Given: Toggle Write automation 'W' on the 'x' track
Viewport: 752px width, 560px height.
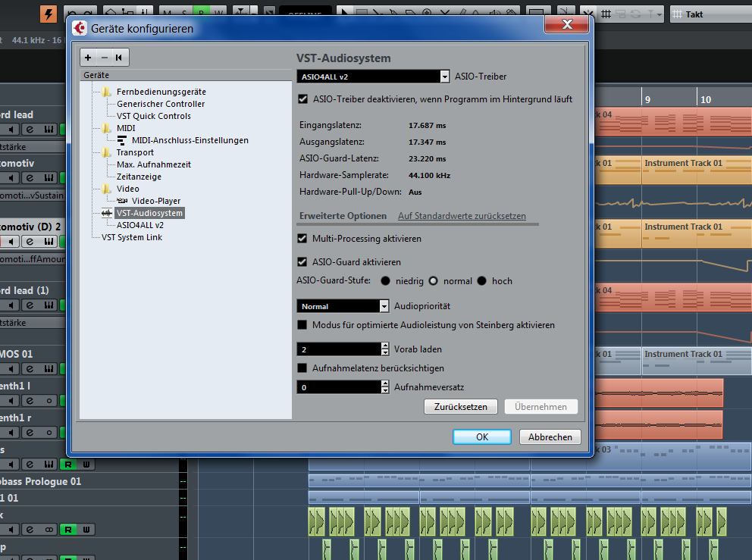Looking at the screenshot, I should click(x=86, y=530).
